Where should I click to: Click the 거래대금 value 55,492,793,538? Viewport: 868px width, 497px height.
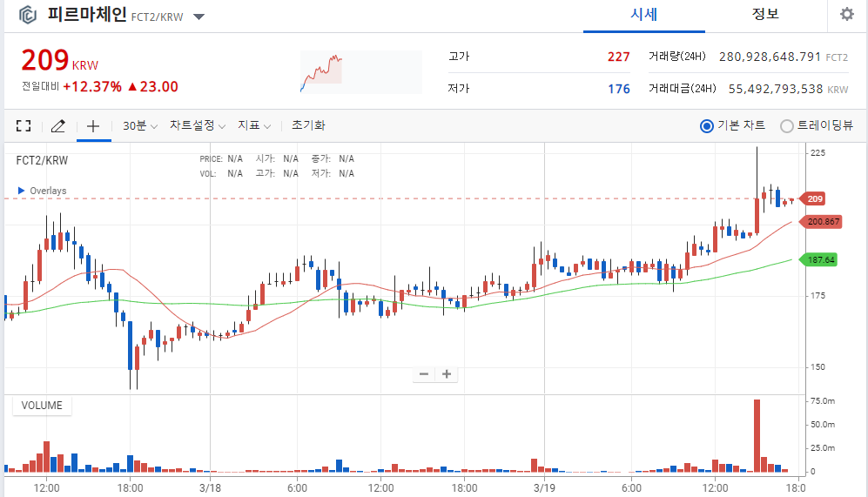[776, 89]
